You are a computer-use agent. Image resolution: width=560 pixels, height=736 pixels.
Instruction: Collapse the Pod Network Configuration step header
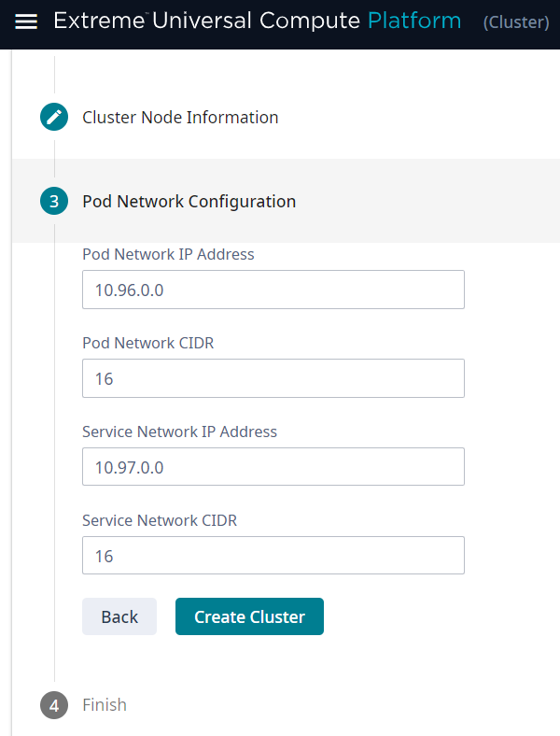click(189, 201)
